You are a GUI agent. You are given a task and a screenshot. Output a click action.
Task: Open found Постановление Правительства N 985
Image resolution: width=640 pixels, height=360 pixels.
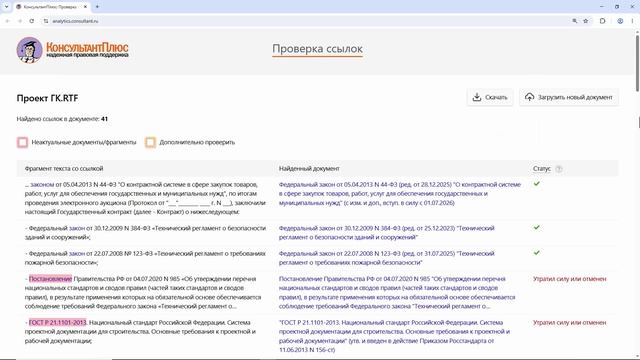coord(397,292)
